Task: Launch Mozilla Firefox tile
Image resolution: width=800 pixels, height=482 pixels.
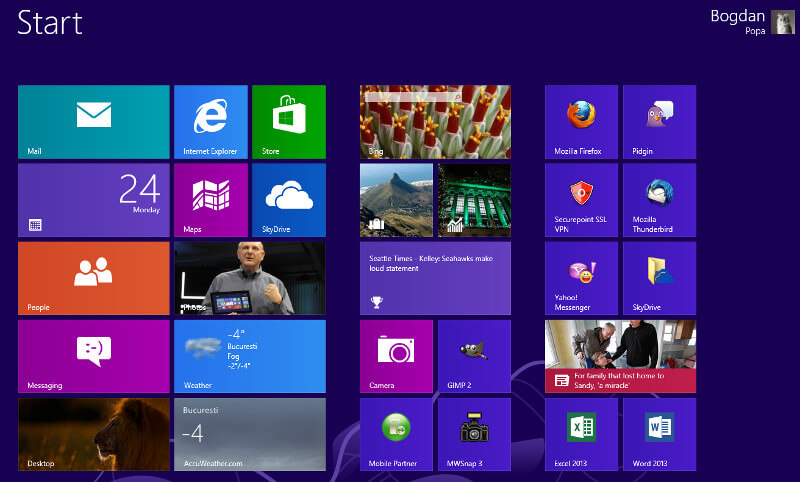Action: tap(582, 122)
